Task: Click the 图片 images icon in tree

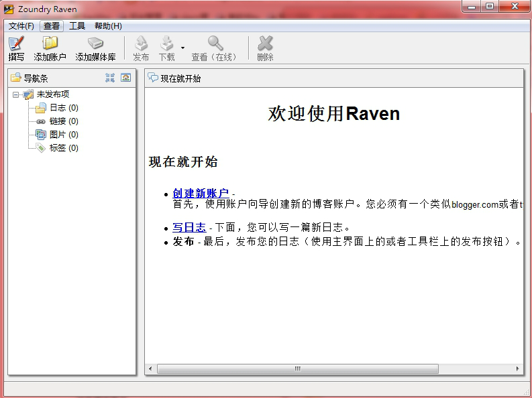Action: 41,135
